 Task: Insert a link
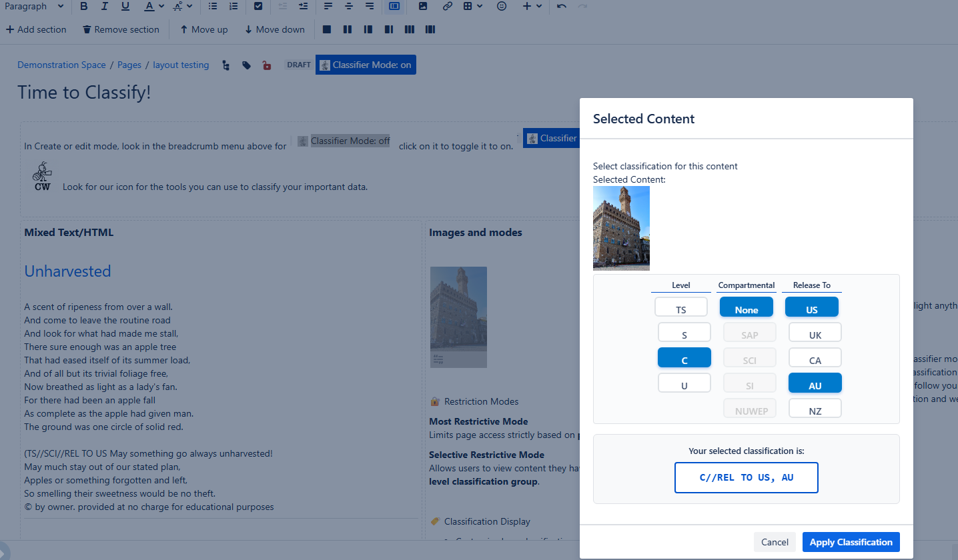pos(446,7)
